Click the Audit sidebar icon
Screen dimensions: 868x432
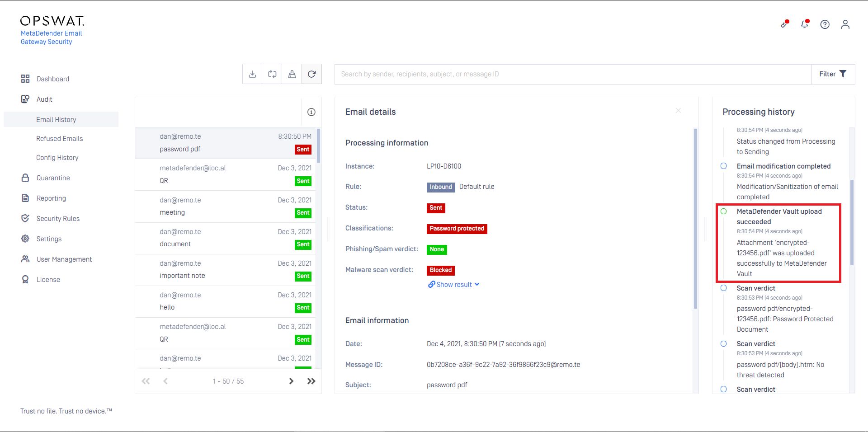(25, 99)
